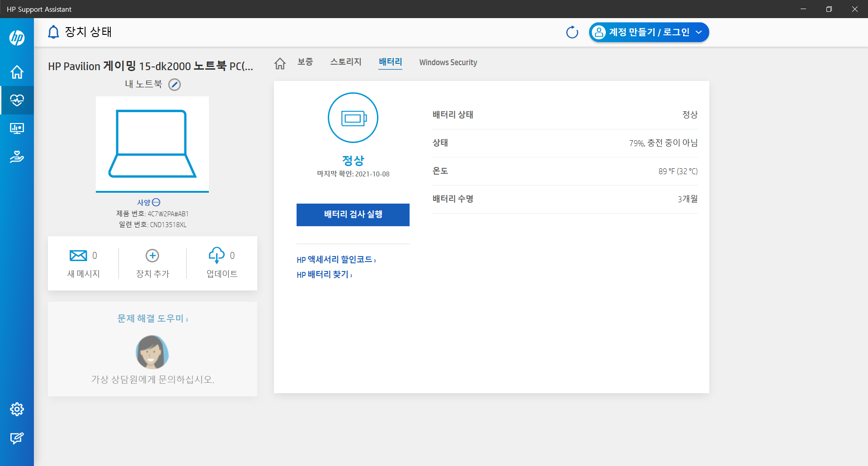Click the 장치 상태 page title

88,32
